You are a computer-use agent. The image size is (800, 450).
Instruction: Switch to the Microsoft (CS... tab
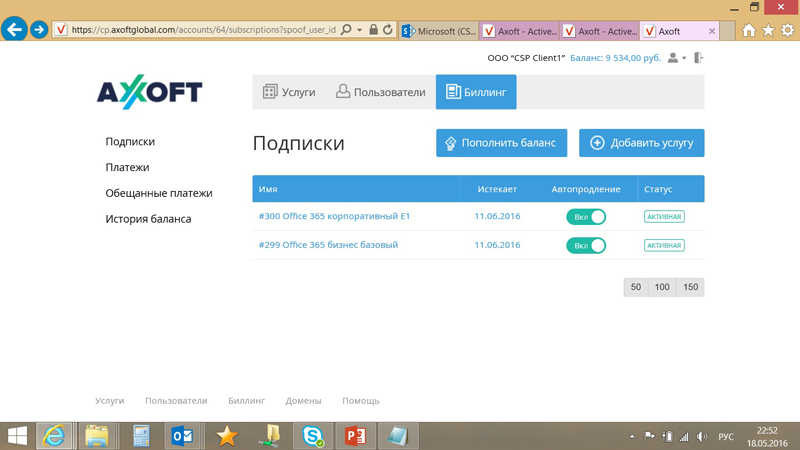(439, 31)
